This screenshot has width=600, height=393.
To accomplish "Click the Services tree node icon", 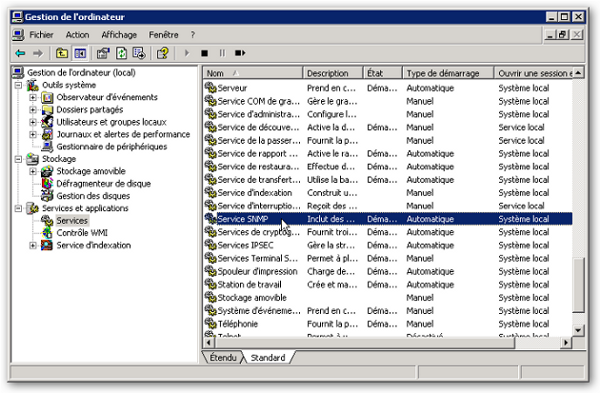I will tap(47, 220).
